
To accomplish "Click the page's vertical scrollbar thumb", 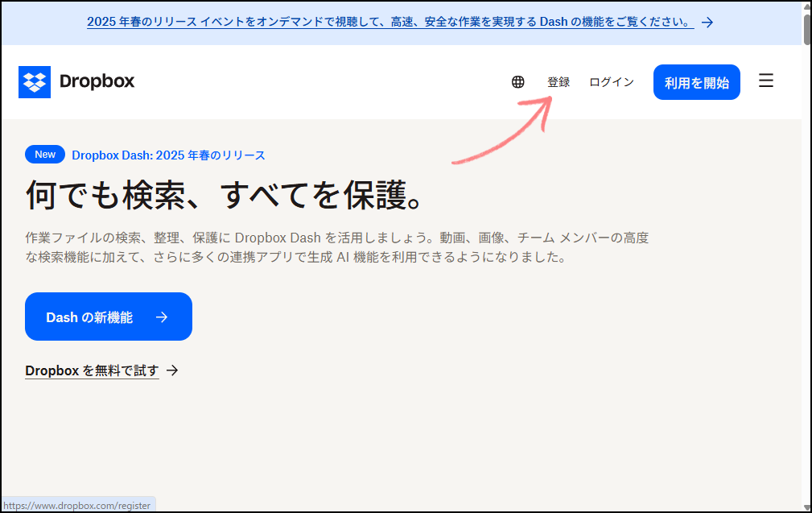I will 807,28.
